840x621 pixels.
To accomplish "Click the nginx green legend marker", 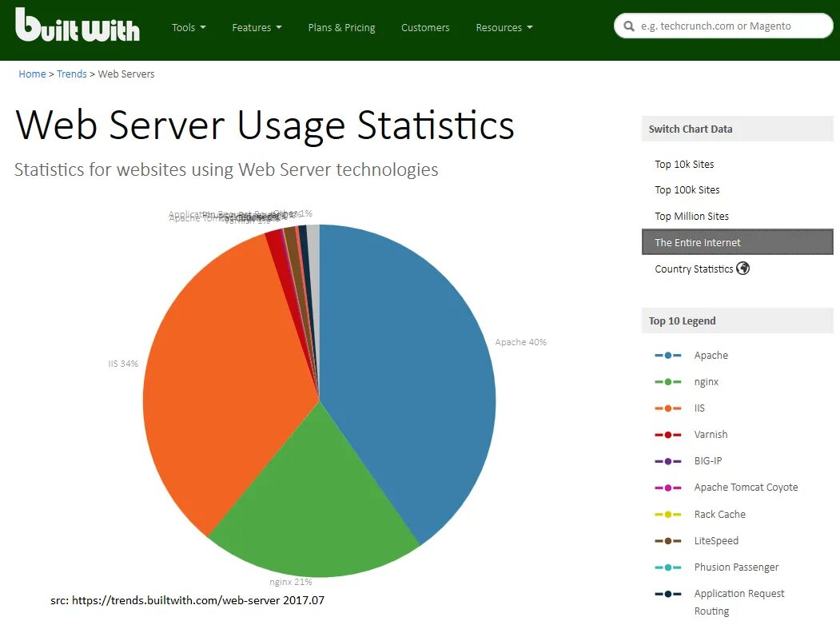I will [x=667, y=382].
